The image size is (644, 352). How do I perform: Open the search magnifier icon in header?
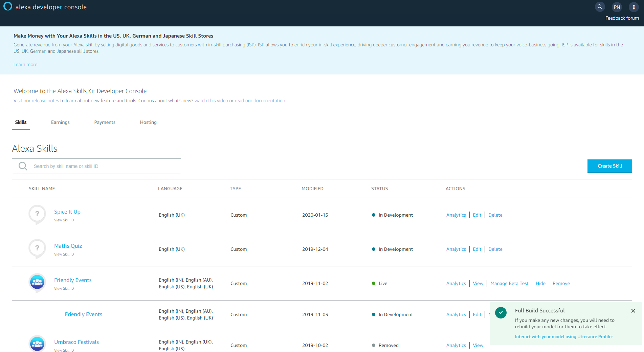(x=600, y=7)
